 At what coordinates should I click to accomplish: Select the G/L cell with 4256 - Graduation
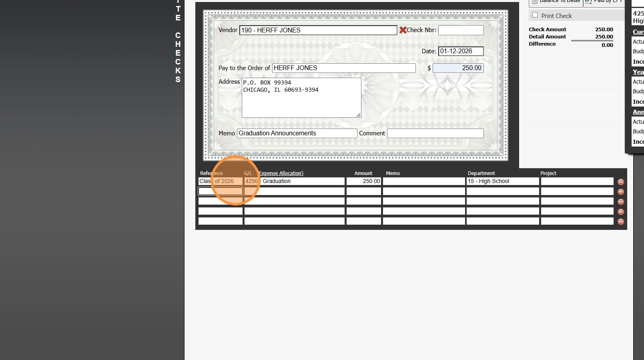click(x=294, y=181)
